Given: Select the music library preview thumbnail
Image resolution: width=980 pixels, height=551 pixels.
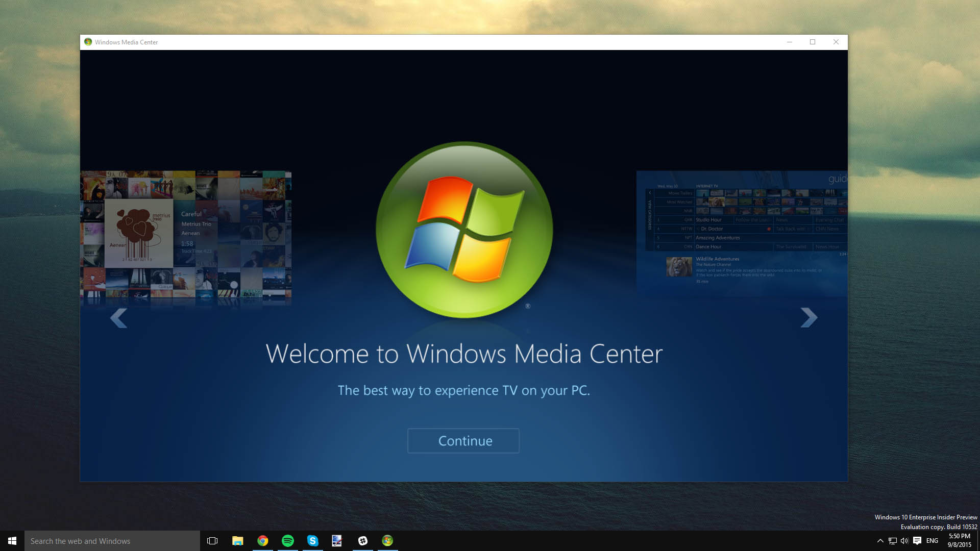Looking at the screenshot, I should coord(186,237).
